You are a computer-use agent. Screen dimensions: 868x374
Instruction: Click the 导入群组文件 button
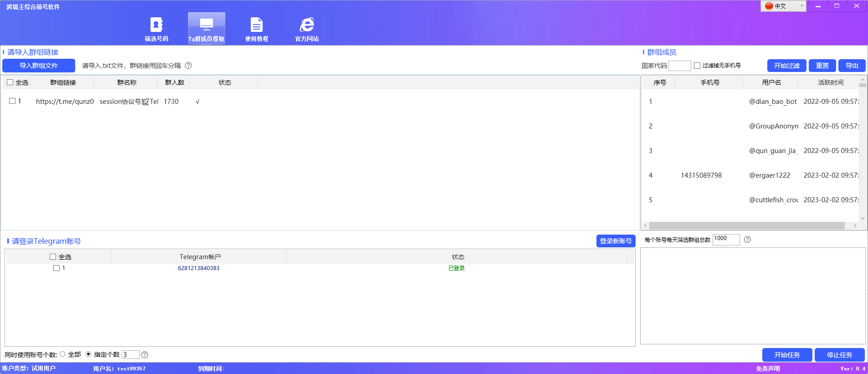click(39, 66)
